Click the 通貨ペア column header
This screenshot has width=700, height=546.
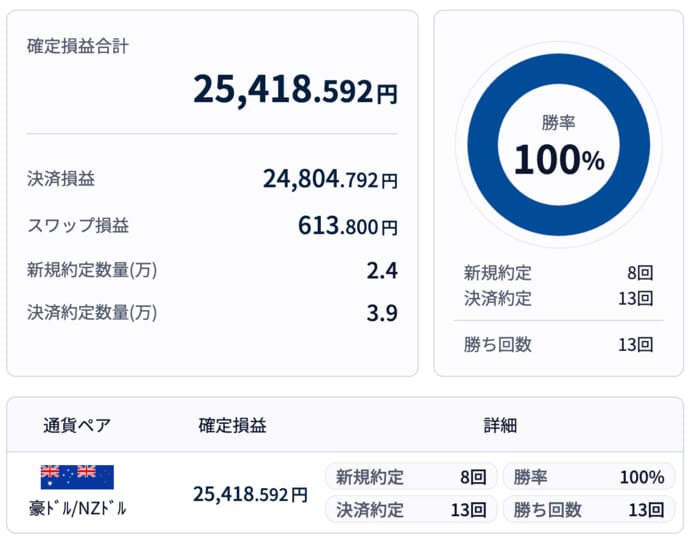[x=76, y=425]
